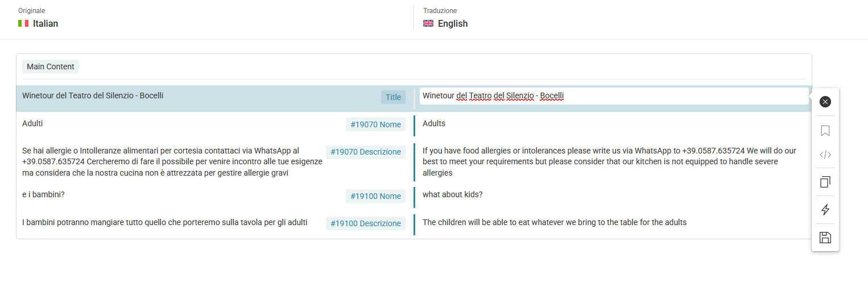
Task: Click the #19070 Nome label
Action: pyautogui.click(x=375, y=124)
